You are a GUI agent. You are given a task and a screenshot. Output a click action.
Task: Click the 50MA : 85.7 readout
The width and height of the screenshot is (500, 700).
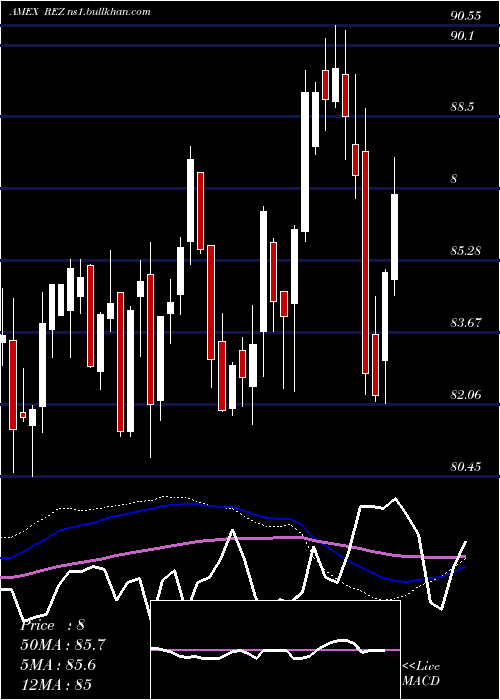[64, 645]
